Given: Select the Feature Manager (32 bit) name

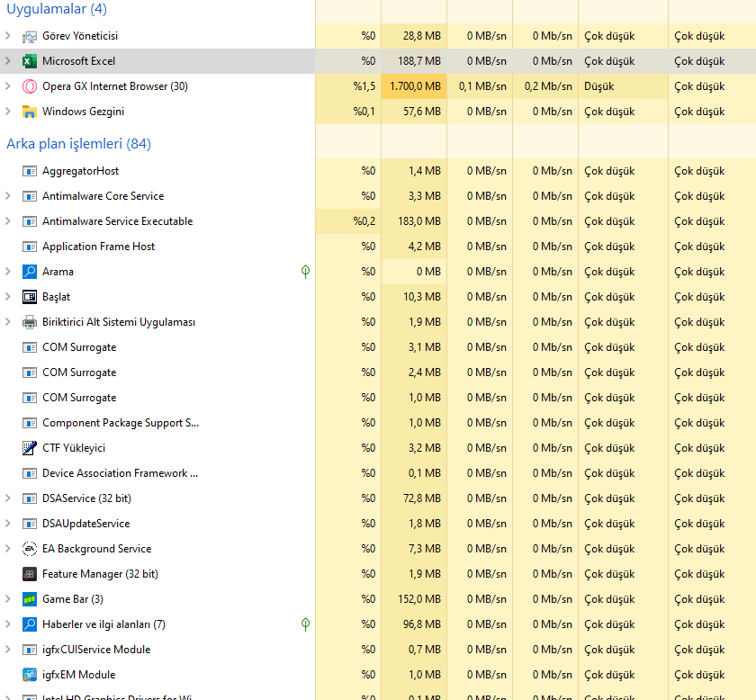Looking at the screenshot, I should pos(100,574).
